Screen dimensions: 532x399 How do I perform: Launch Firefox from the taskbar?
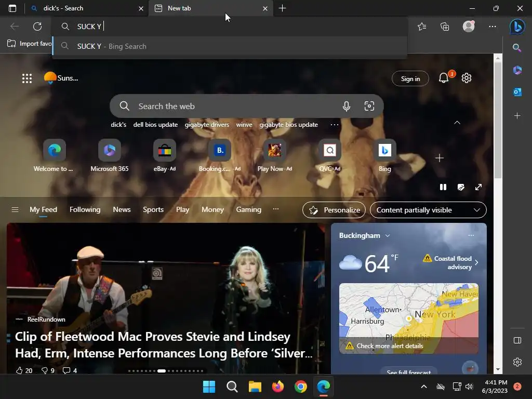(x=278, y=387)
